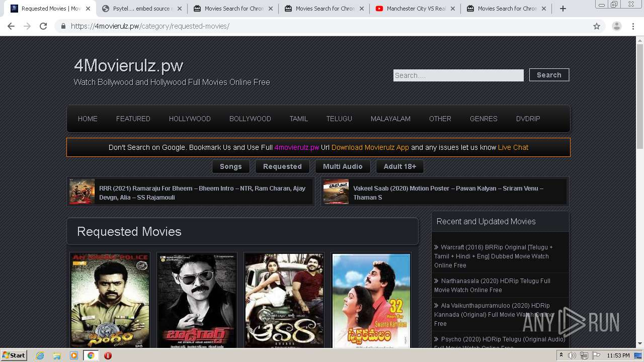Image resolution: width=644 pixels, height=362 pixels.
Task: Click the padlock site info icon
Action: pyautogui.click(x=63, y=26)
